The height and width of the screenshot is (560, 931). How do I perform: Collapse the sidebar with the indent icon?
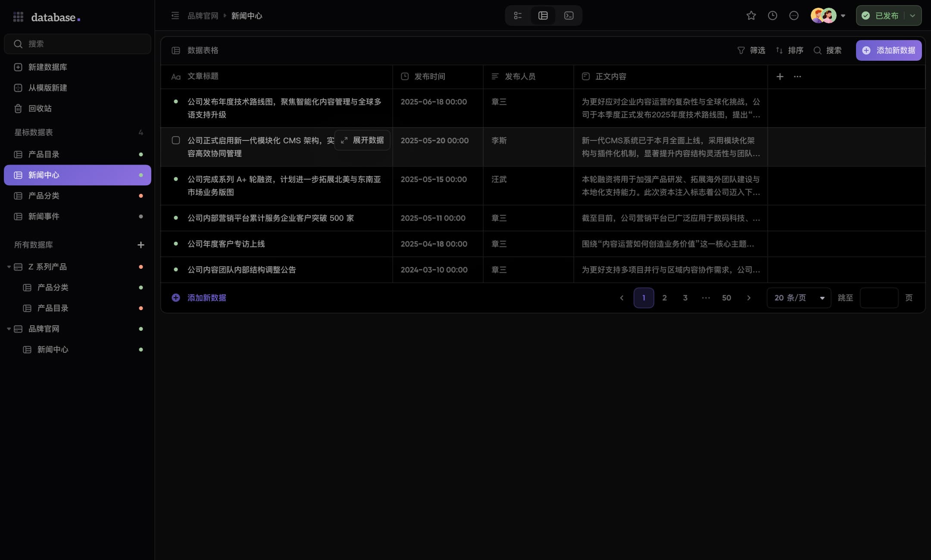[x=175, y=16]
